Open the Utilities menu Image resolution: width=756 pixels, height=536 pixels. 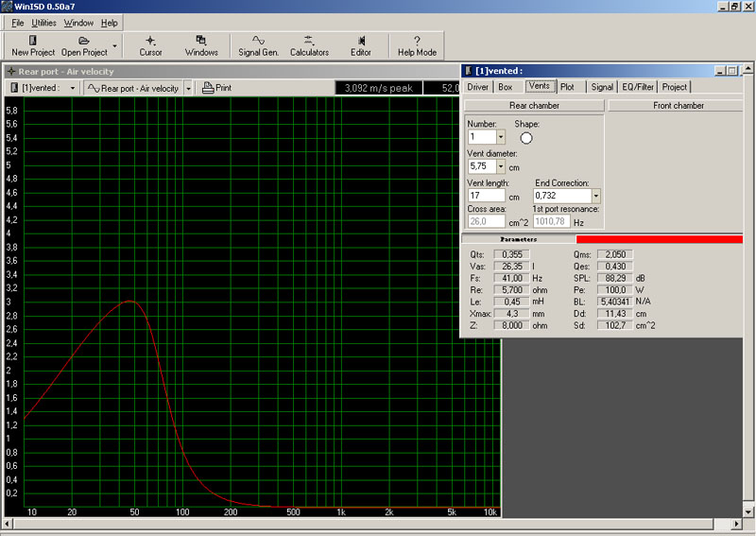(x=43, y=22)
